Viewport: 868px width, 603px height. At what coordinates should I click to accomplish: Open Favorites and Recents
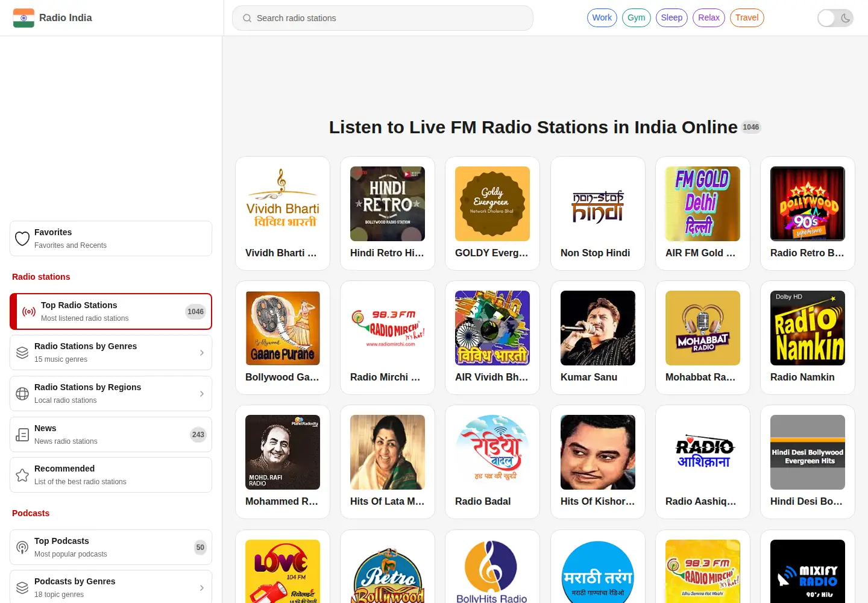coord(111,239)
